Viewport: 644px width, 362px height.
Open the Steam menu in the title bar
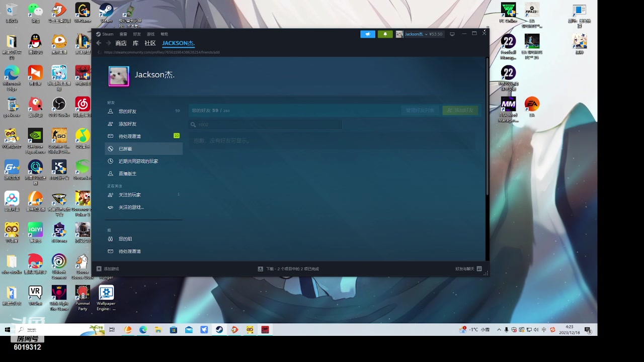click(x=105, y=34)
